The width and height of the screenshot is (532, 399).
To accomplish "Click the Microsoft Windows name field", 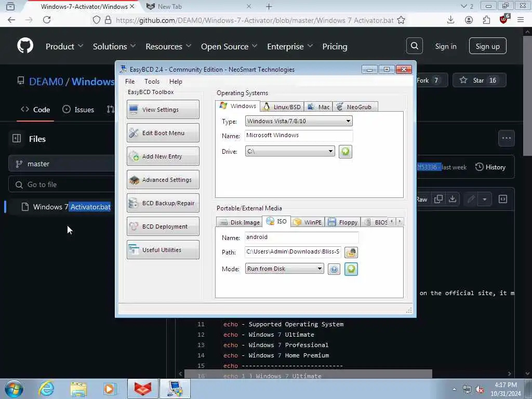I will point(299,135).
